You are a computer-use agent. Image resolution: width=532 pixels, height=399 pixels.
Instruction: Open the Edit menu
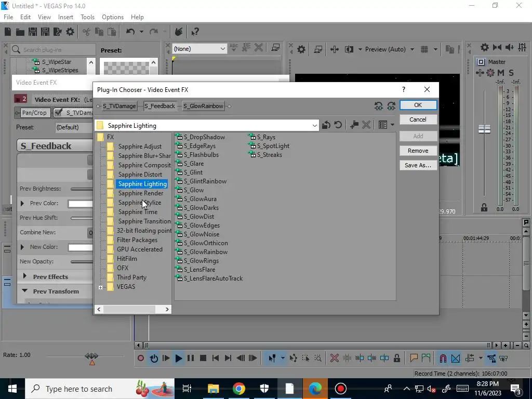(25, 17)
